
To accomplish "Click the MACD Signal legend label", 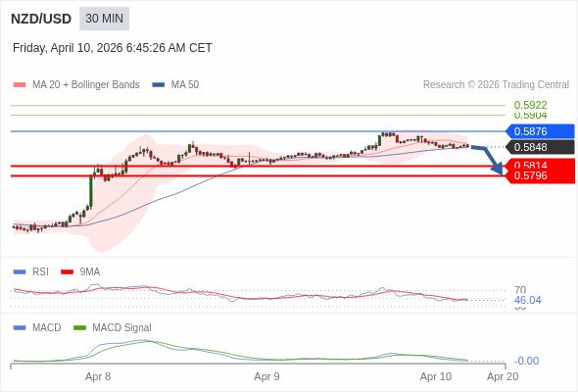I will point(122,327).
